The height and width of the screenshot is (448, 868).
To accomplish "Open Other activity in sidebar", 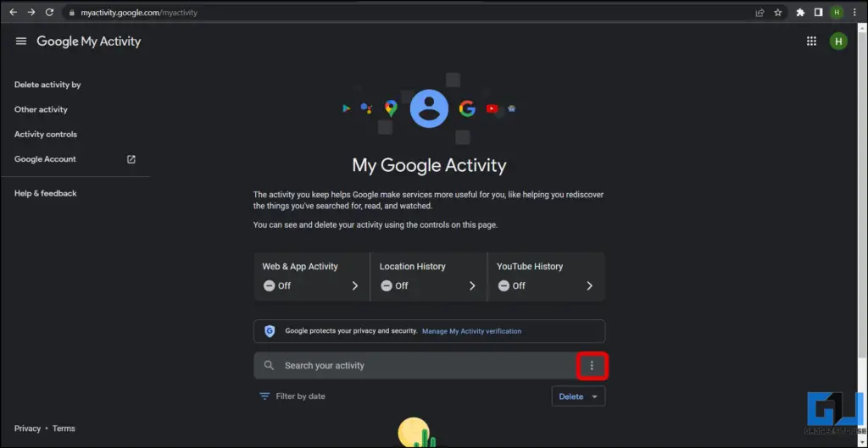I will coord(41,109).
